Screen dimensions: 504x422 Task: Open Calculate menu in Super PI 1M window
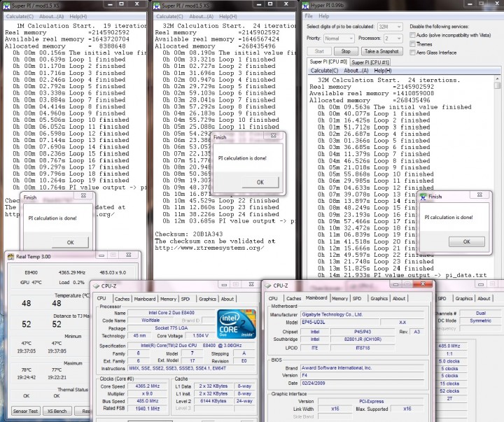[20, 16]
